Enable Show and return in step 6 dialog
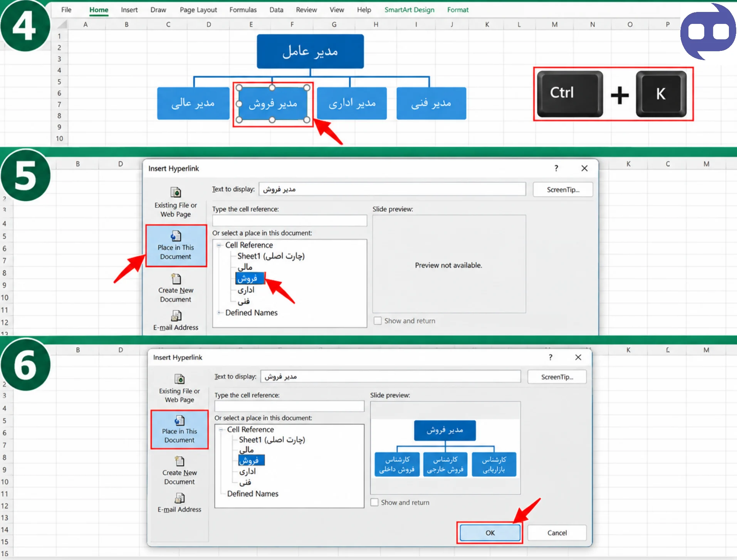The image size is (737, 560). coord(374,502)
